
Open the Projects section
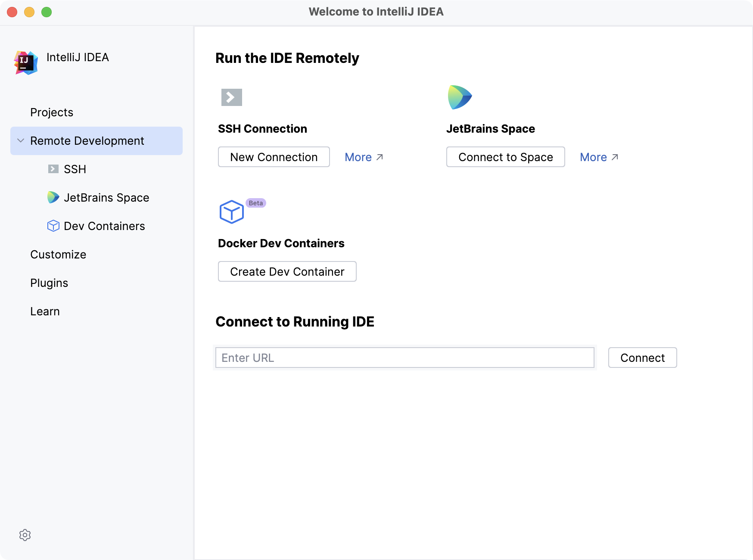coord(52,112)
